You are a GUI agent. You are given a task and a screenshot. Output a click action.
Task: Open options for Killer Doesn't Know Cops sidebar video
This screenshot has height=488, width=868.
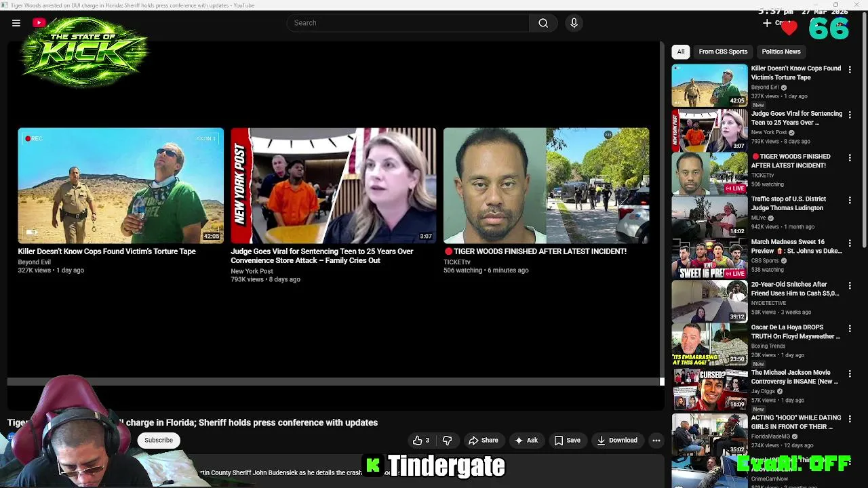(x=850, y=69)
